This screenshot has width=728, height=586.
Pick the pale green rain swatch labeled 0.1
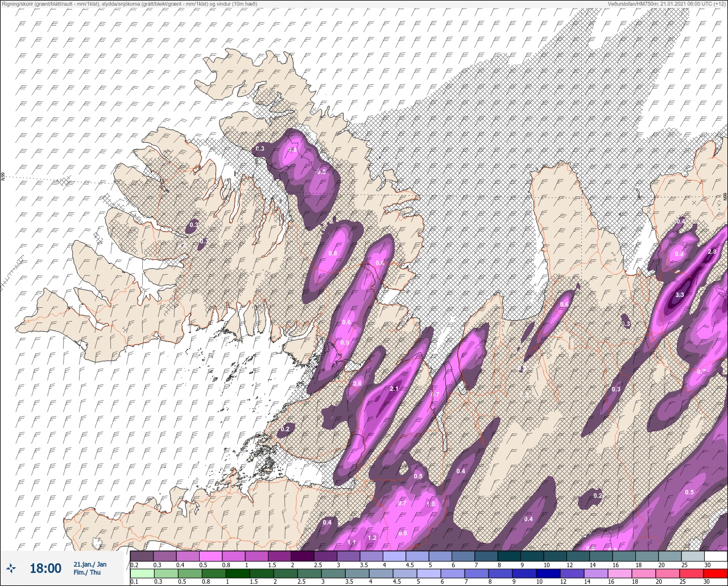pos(142,573)
